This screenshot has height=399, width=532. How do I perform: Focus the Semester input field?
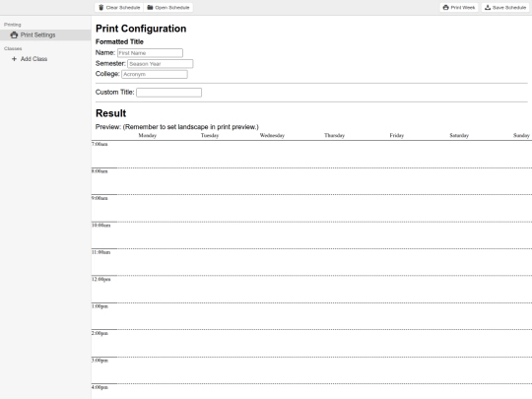click(x=161, y=64)
